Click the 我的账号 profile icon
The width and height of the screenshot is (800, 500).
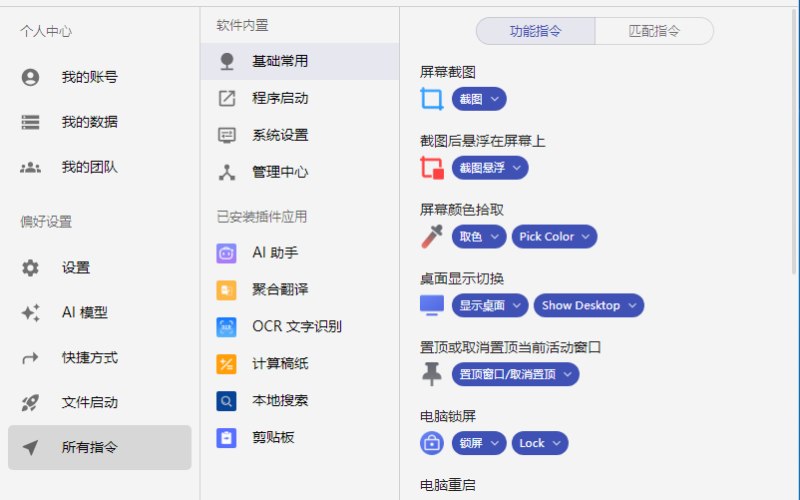pyautogui.click(x=30, y=77)
